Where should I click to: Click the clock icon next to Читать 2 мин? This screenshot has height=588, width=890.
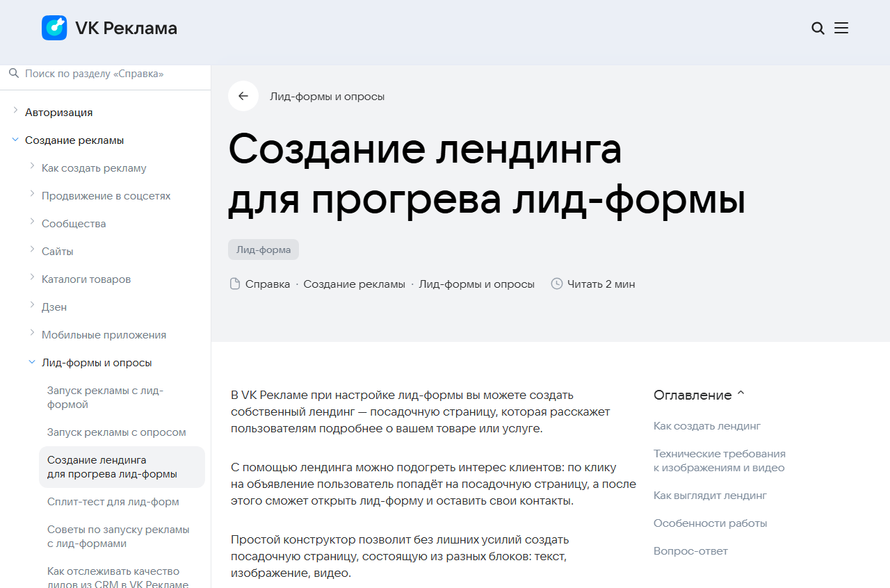click(x=556, y=284)
